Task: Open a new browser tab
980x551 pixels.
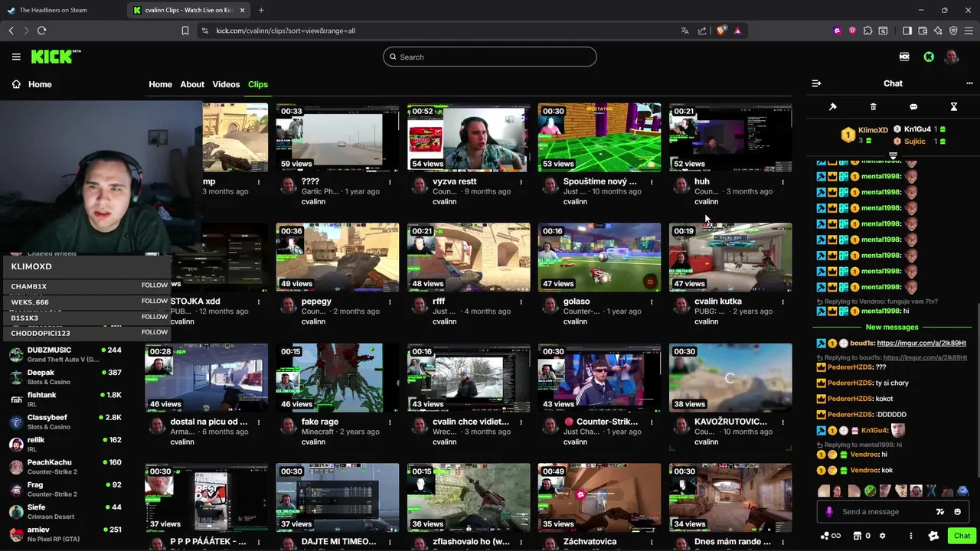Action: coord(261,10)
